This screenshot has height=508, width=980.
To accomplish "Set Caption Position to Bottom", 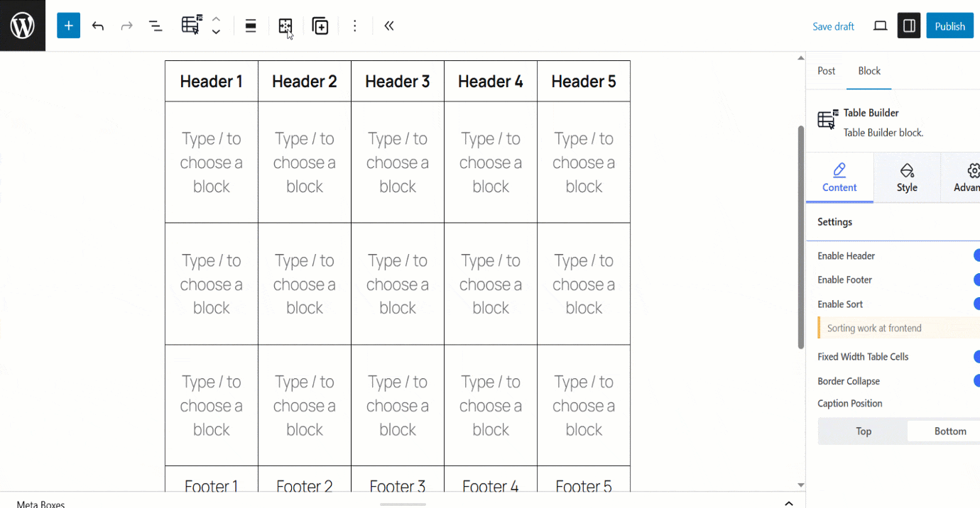I will point(952,431).
